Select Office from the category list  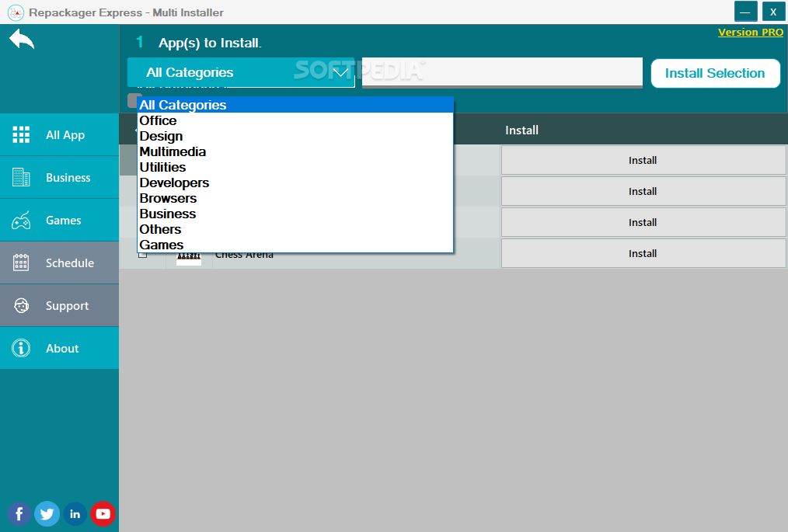pyautogui.click(x=158, y=120)
